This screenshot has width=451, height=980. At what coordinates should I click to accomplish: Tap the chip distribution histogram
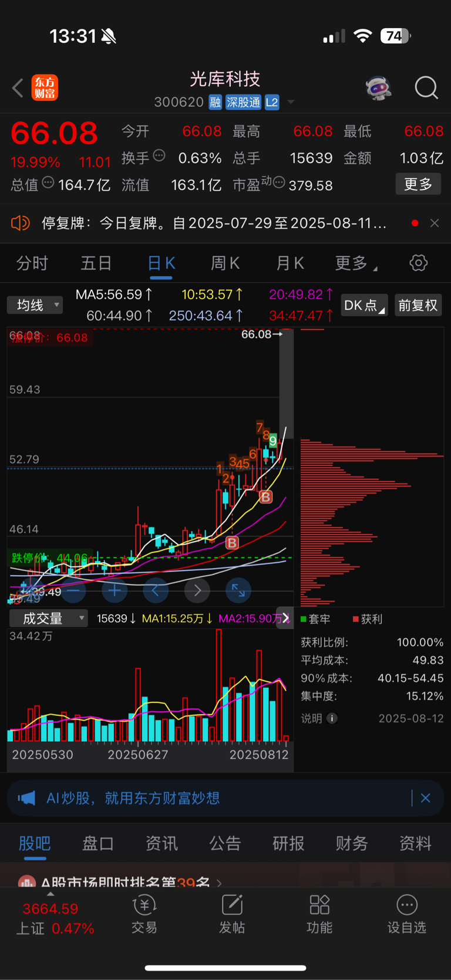pos(371,468)
